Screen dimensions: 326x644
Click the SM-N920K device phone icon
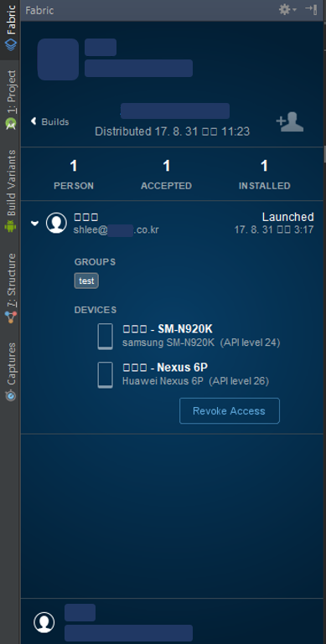[x=106, y=337]
